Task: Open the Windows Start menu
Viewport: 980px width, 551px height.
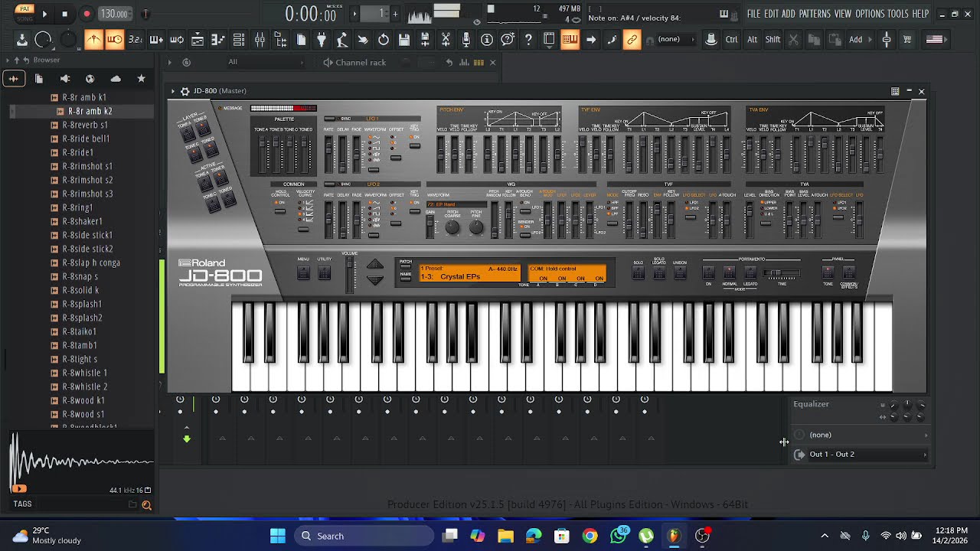Action: (x=278, y=536)
